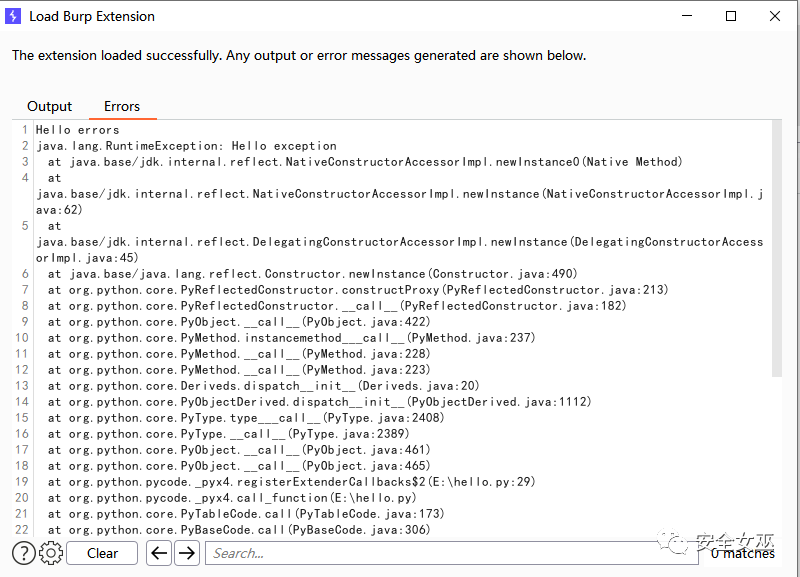Switch to the Output tab
Screen dimensions: 800x577
coord(50,107)
